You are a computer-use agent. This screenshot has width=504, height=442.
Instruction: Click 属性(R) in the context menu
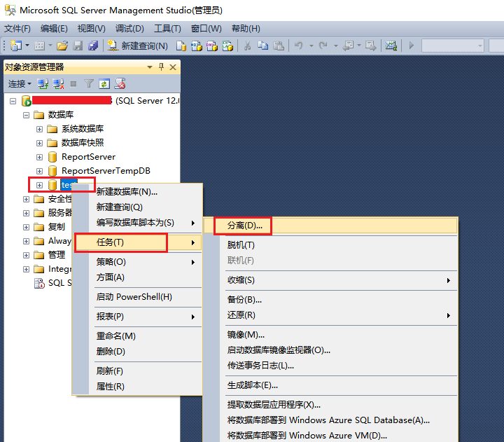click(111, 387)
